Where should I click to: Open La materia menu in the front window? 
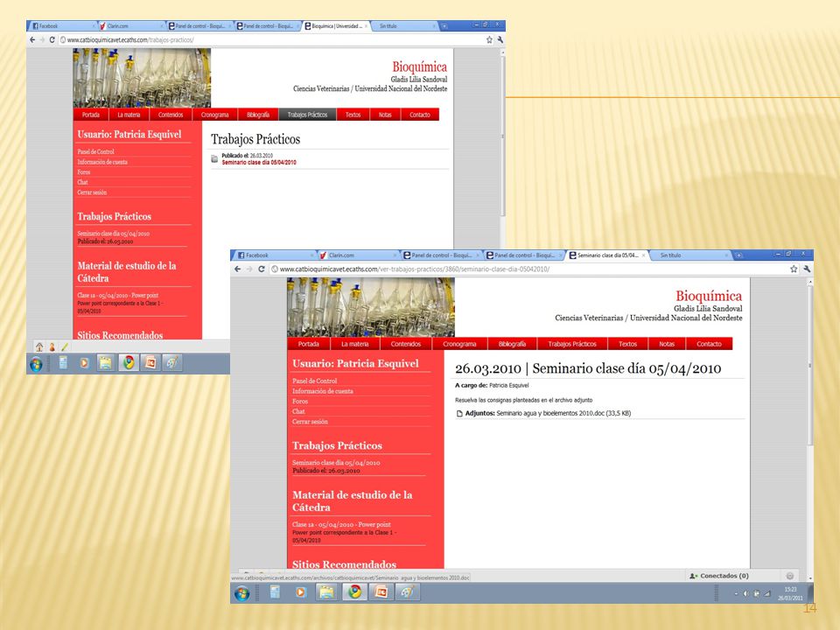(354, 344)
